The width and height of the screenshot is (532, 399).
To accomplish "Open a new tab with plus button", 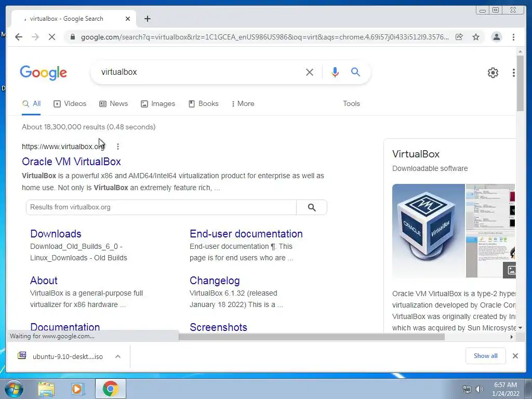I will 147,19.
